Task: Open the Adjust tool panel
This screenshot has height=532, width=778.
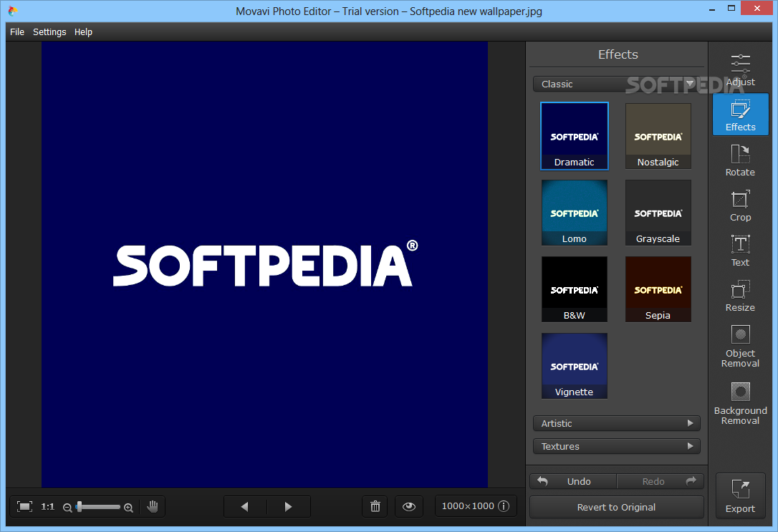Action: click(740, 70)
